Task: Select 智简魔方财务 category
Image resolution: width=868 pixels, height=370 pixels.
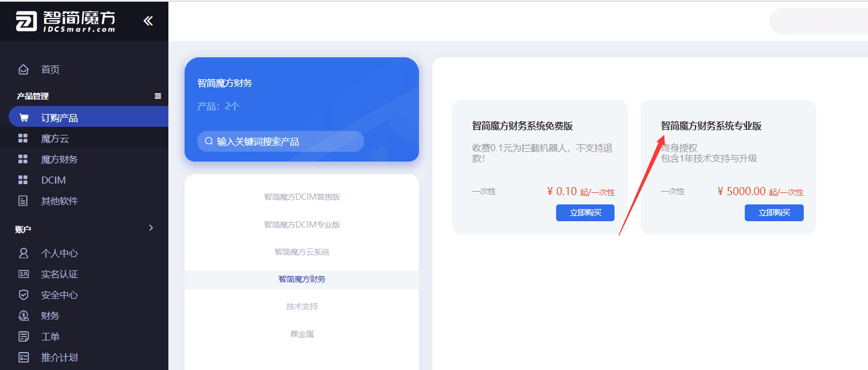Action: click(x=302, y=279)
